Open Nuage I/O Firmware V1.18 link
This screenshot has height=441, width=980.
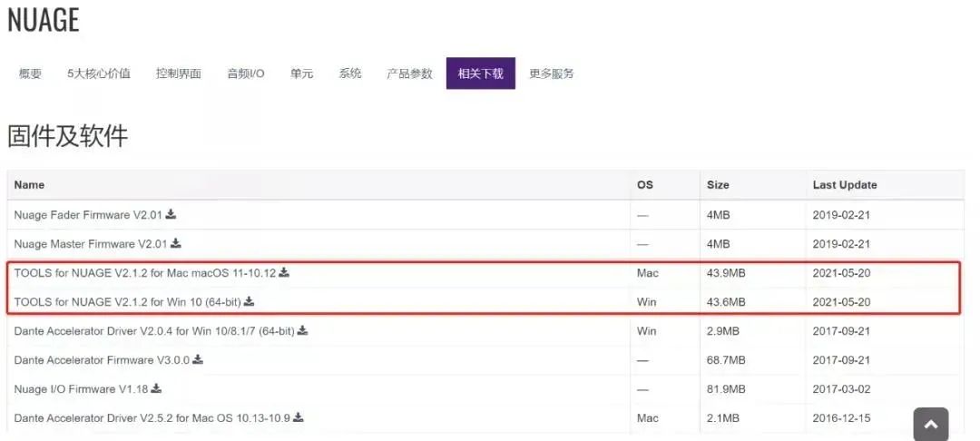pos(82,389)
